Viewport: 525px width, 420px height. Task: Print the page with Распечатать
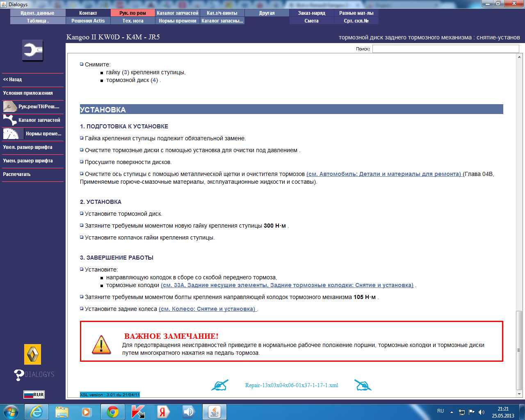tap(33, 174)
